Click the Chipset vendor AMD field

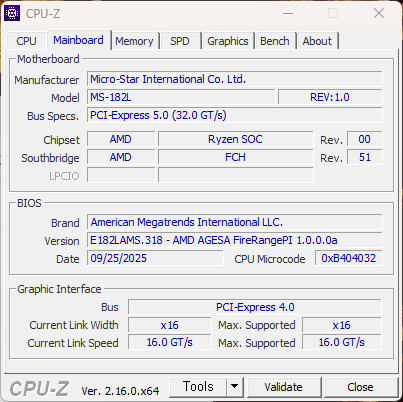[x=121, y=139]
